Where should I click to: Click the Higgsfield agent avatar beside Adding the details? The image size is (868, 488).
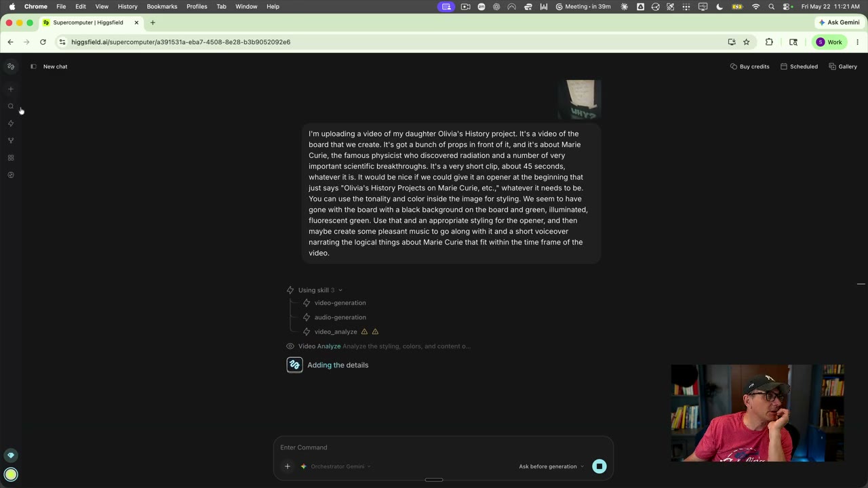coord(294,365)
